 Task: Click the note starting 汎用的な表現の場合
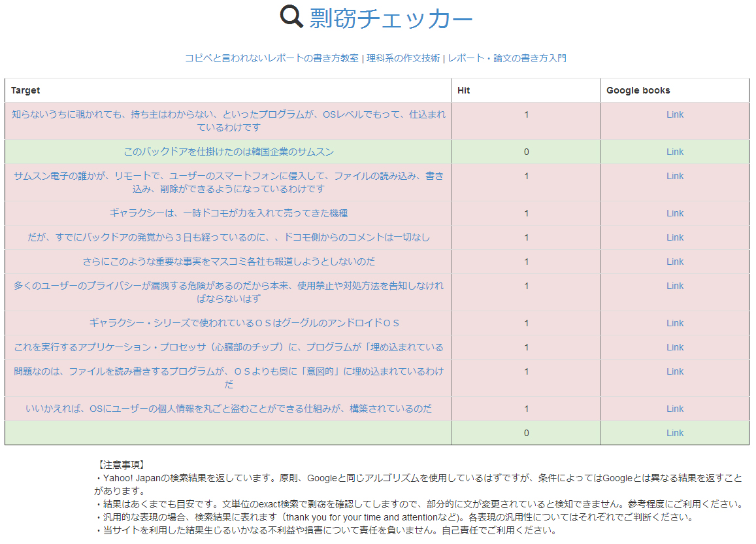click(x=395, y=517)
